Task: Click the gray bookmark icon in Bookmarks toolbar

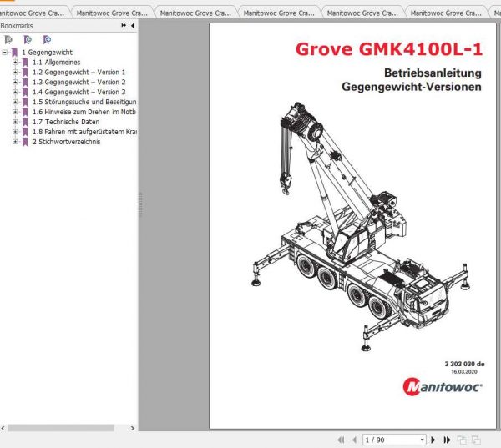Action: pyautogui.click(x=8, y=39)
